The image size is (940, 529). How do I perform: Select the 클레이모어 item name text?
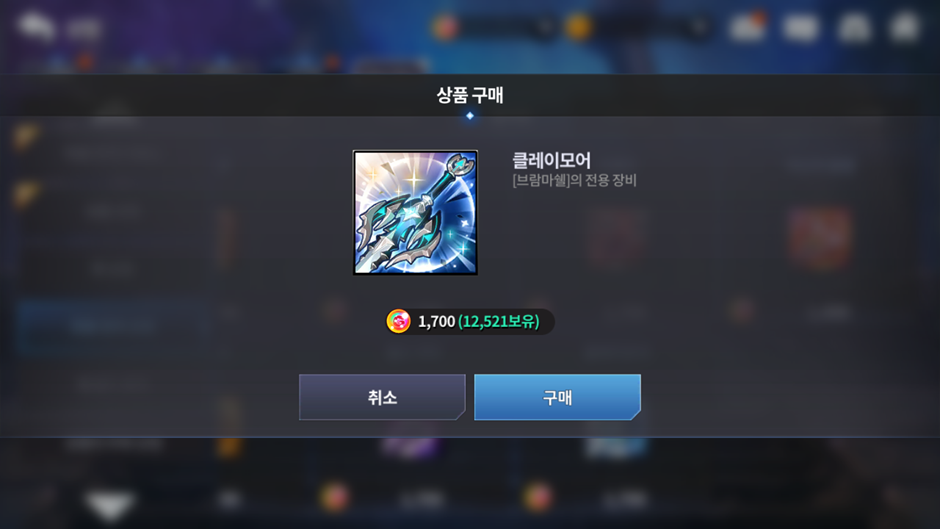551,160
